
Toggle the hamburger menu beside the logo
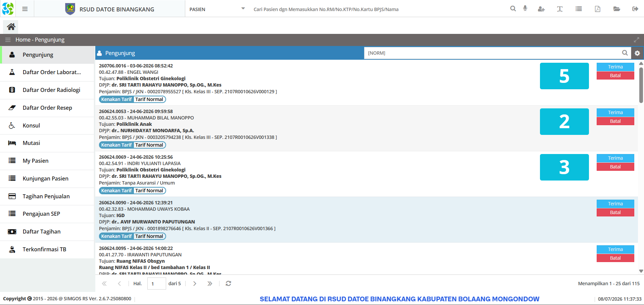25,9
